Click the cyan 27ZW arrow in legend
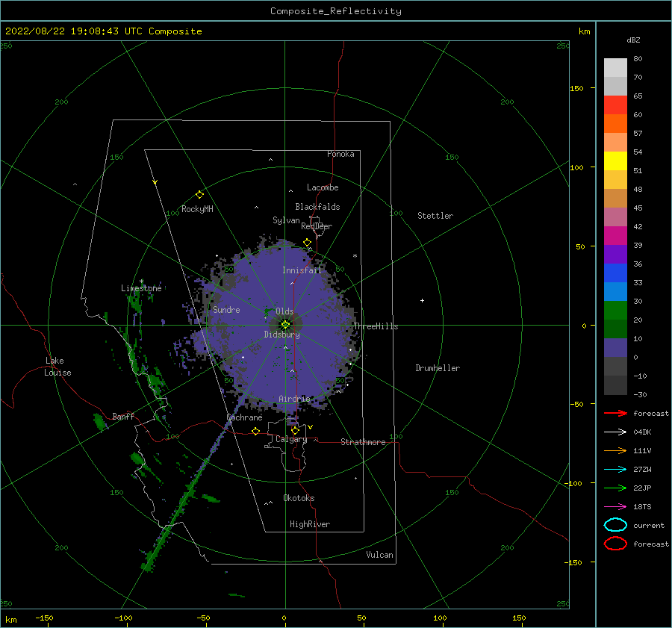Screen dimensions: 672x628 point(615,470)
